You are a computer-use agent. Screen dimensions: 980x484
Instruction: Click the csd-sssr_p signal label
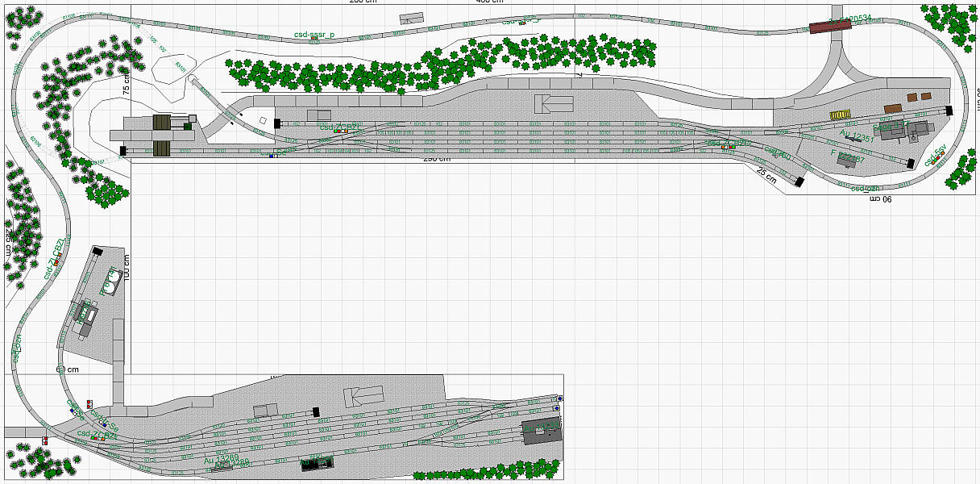coord(314,35)
